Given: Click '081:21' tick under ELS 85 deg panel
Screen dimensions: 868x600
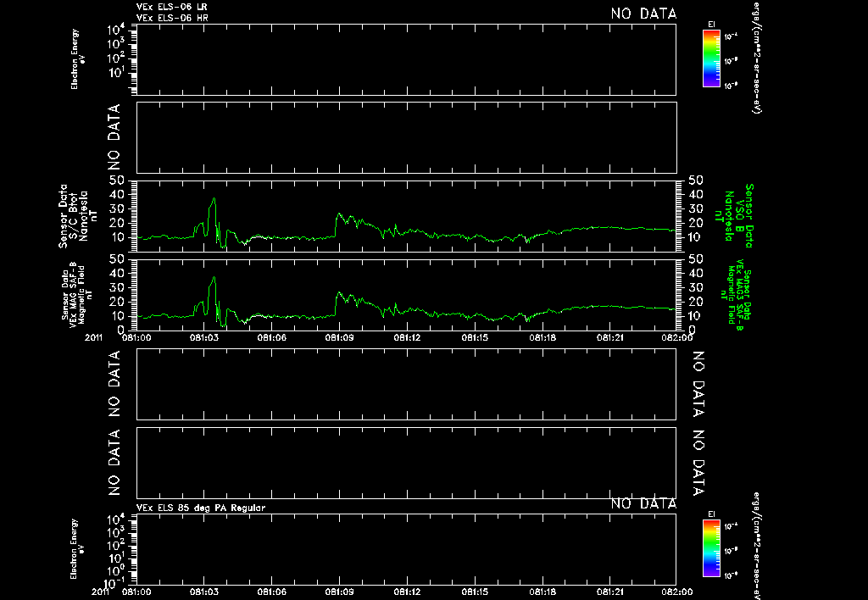Looking at the screenshot, I should click(610, 592).
